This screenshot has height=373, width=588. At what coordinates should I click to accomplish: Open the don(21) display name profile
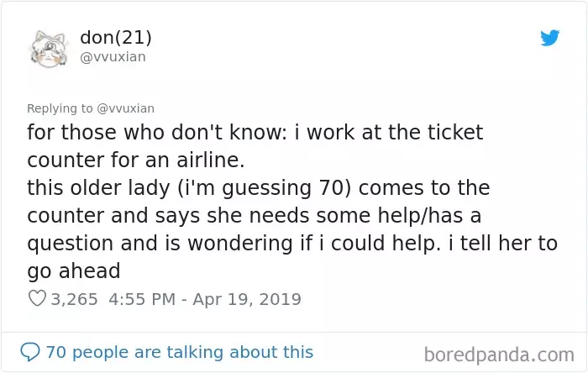tap(116, 38)
